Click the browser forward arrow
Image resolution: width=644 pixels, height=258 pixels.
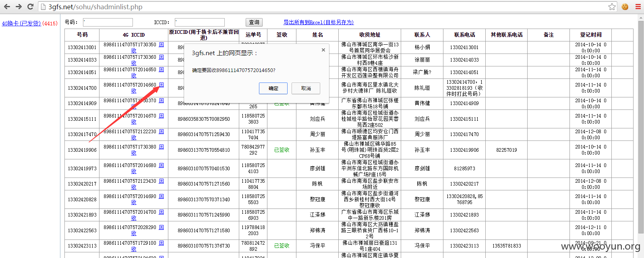pos(19,6)
